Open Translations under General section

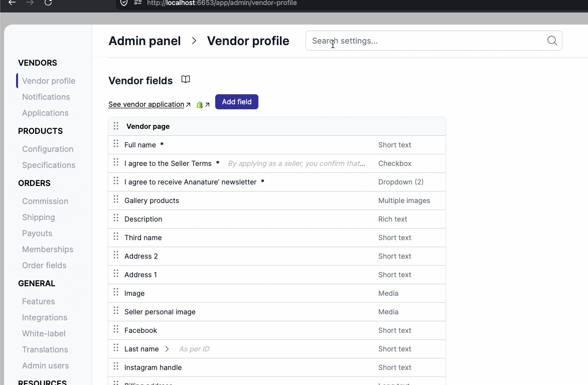[45, 349]
